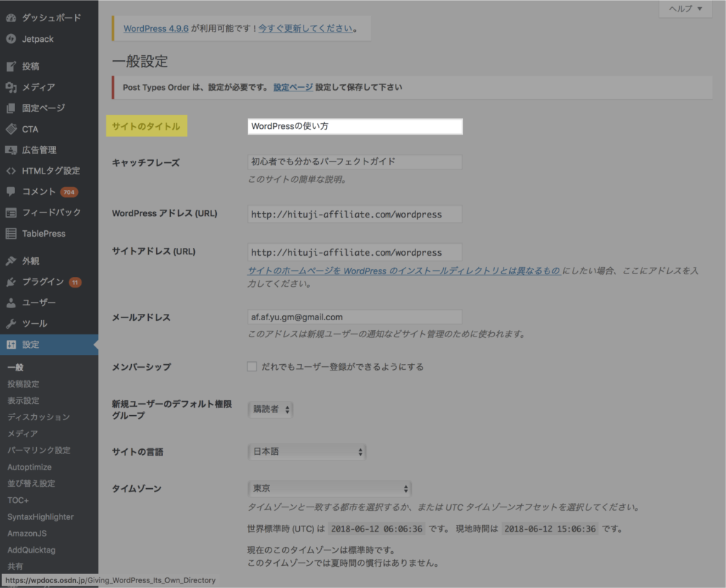This screenshot has width=726, height=588.
Task: Go to SyntaxHighlighter settings submenu
Action: [40, 516]
